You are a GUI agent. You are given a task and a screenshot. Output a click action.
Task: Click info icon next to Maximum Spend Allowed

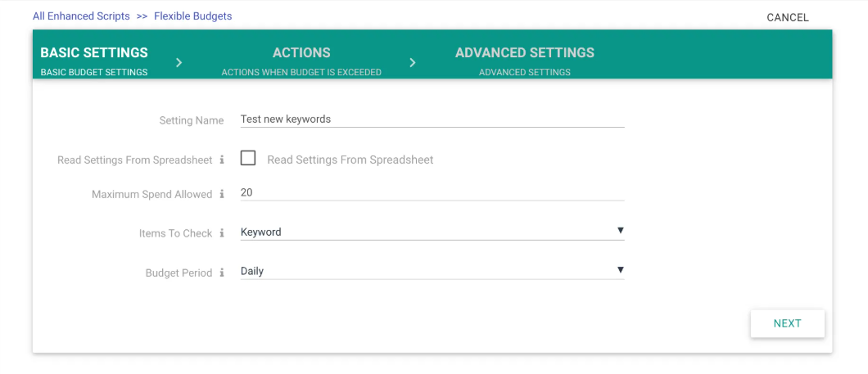(x=222, y=195)
